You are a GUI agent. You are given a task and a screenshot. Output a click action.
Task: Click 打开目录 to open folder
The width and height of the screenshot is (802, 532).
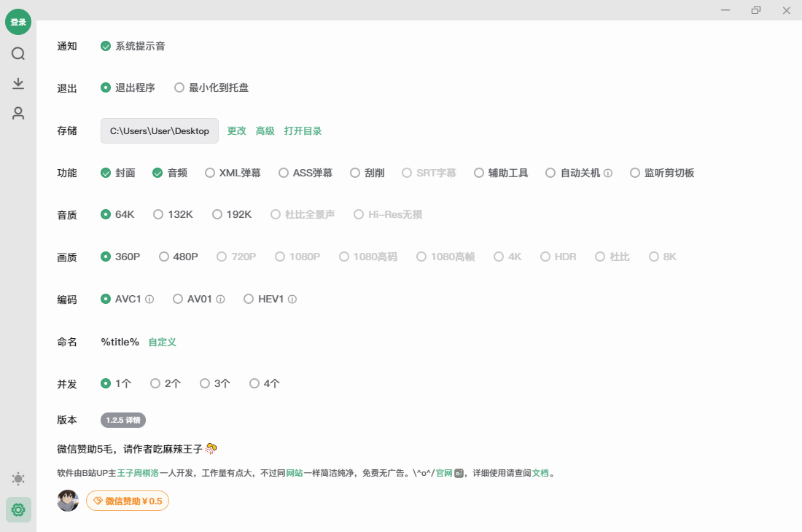click(x=303, y=131)
